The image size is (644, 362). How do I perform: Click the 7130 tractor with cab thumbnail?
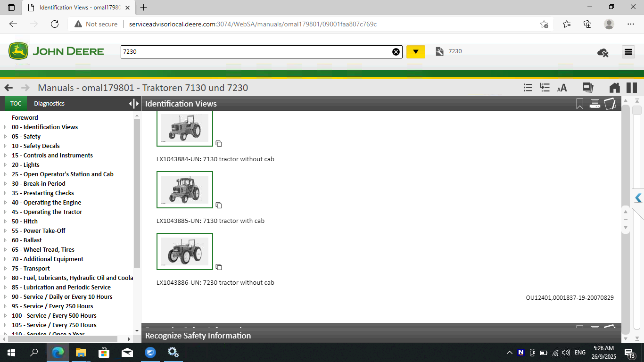tap(184, 190)
